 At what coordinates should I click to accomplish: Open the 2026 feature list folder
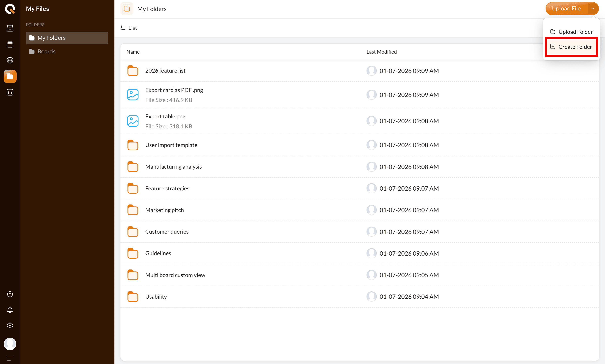tap(165, 71)
